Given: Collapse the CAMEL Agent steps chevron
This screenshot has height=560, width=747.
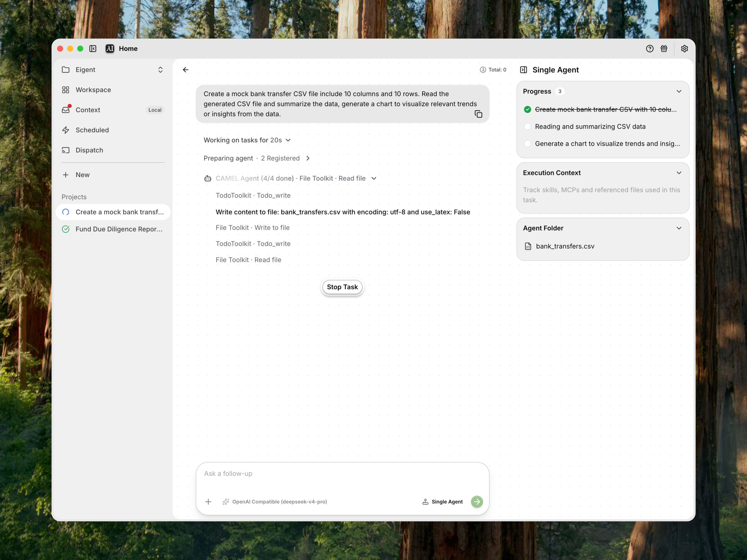Looking at the screenshot, I should point(374,178).
